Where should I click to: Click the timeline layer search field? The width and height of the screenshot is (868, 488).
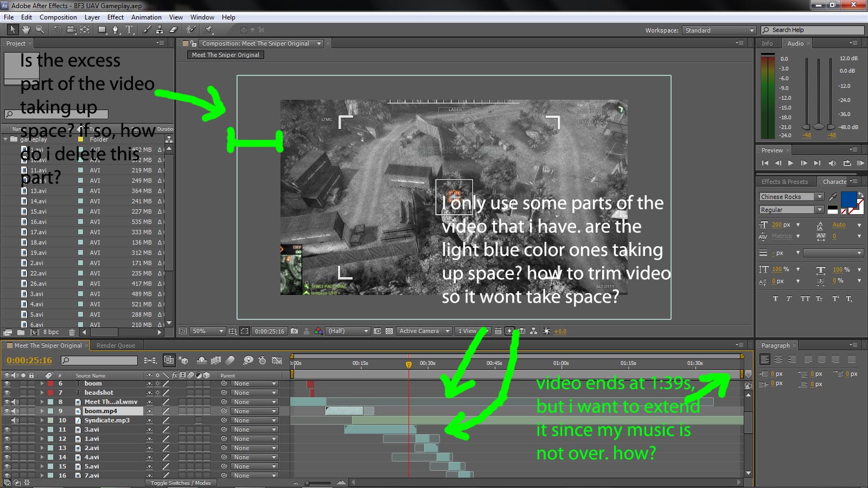pyautogui.click(x=100, y=360)
